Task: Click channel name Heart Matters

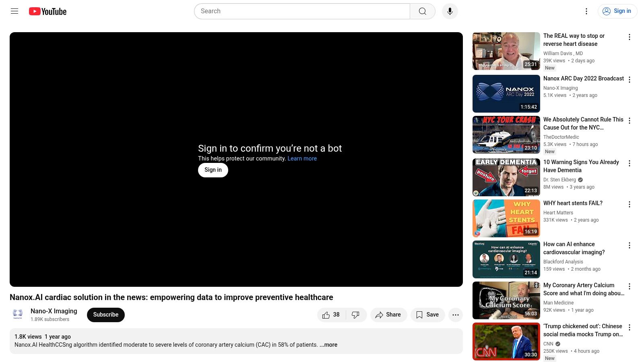Action: click(x=558, y=213)
